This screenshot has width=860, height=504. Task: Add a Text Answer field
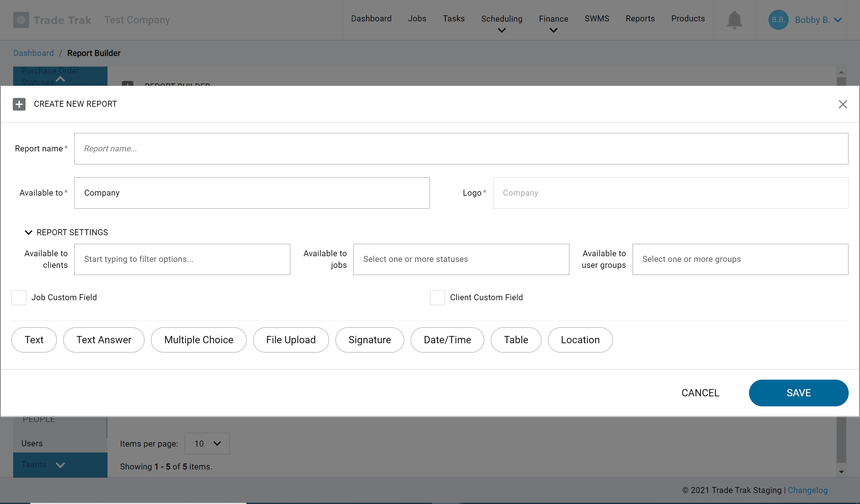(x=104, y=340)
